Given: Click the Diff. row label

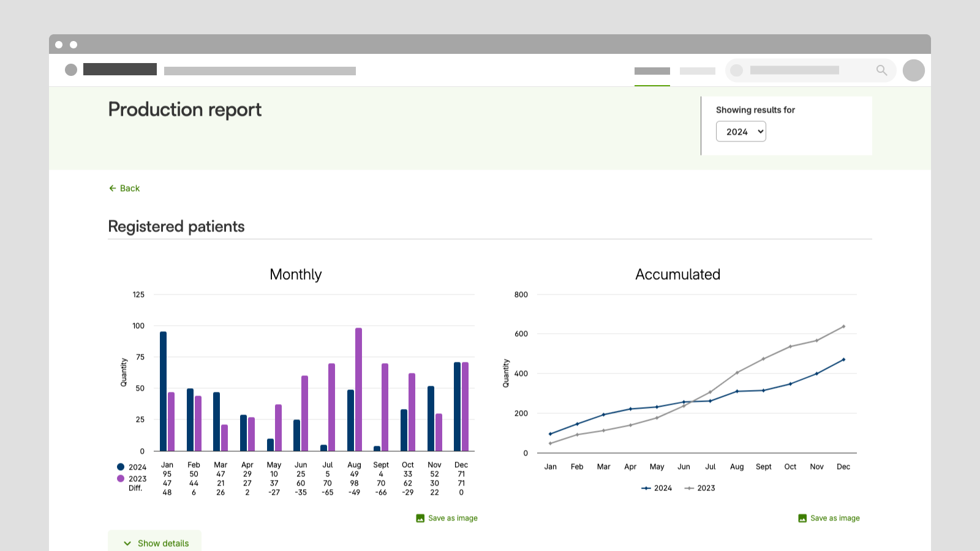Looking at the screenshot, I should [135, 488].
